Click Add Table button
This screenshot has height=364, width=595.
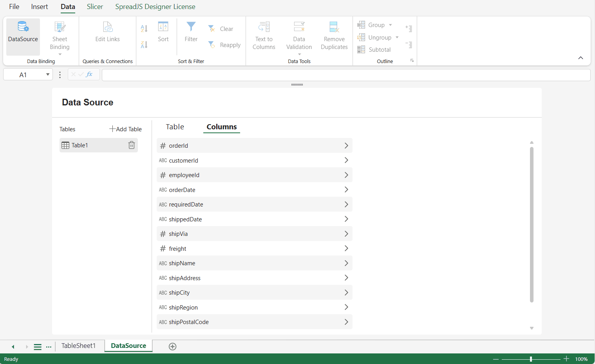[125, 129]
